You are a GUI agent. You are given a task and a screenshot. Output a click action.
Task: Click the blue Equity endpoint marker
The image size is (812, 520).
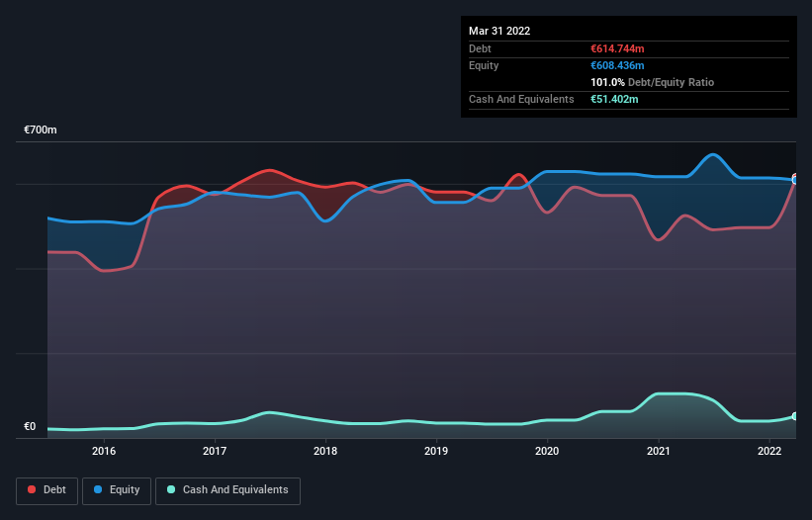coord(795,180)
